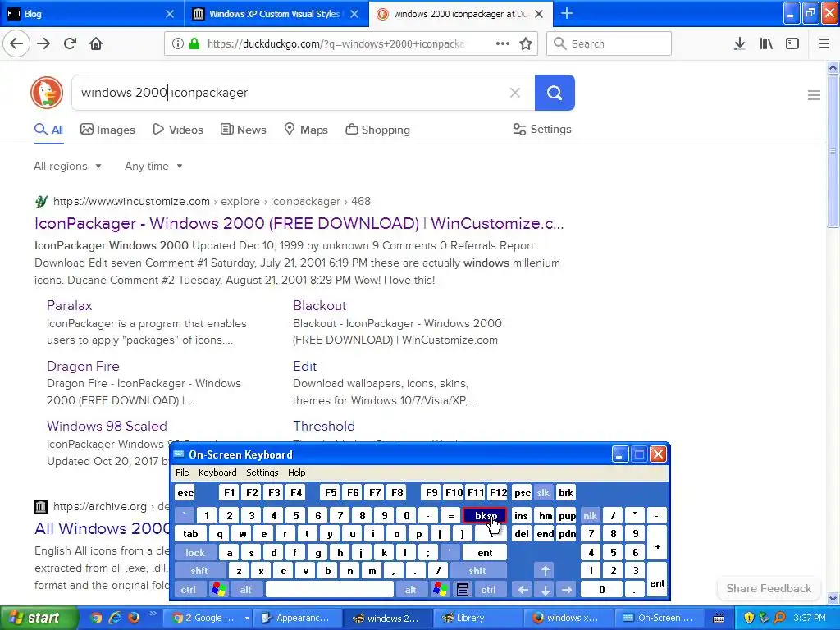Toggle the Firefox sidebar icon
The width and height of the screenshot is (840, 630).
tap(792, 44)
